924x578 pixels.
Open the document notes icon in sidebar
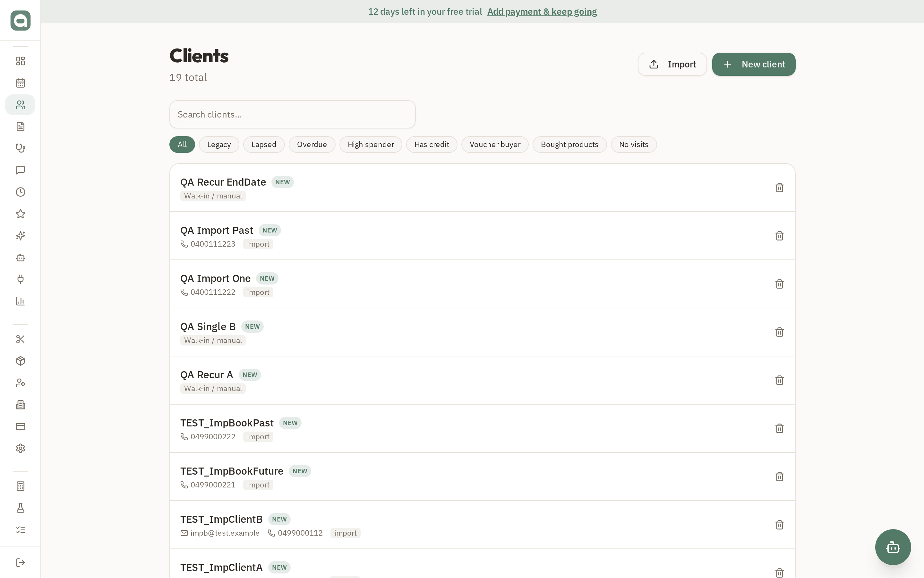20,127
